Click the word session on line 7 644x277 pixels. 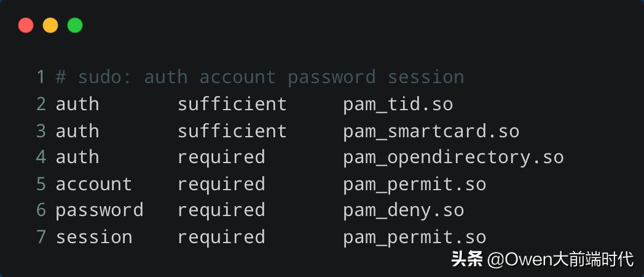pos(94,238)
